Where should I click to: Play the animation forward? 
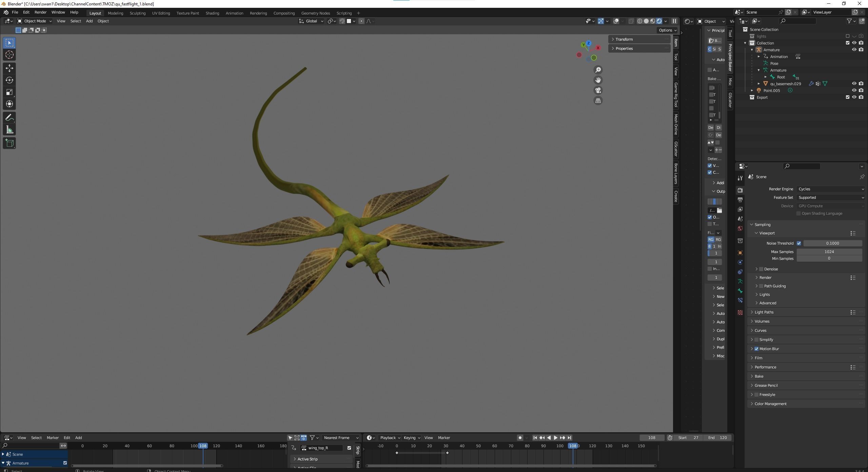pos(555,438)
